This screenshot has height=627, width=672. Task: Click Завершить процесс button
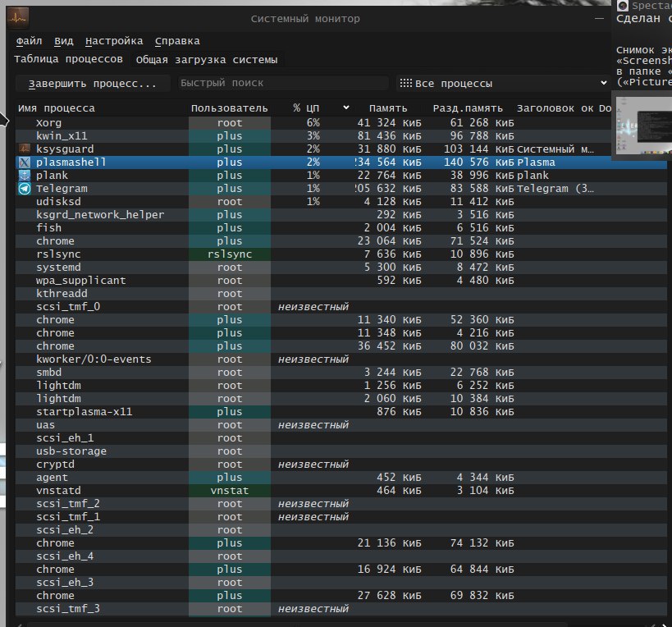[93, 83]
